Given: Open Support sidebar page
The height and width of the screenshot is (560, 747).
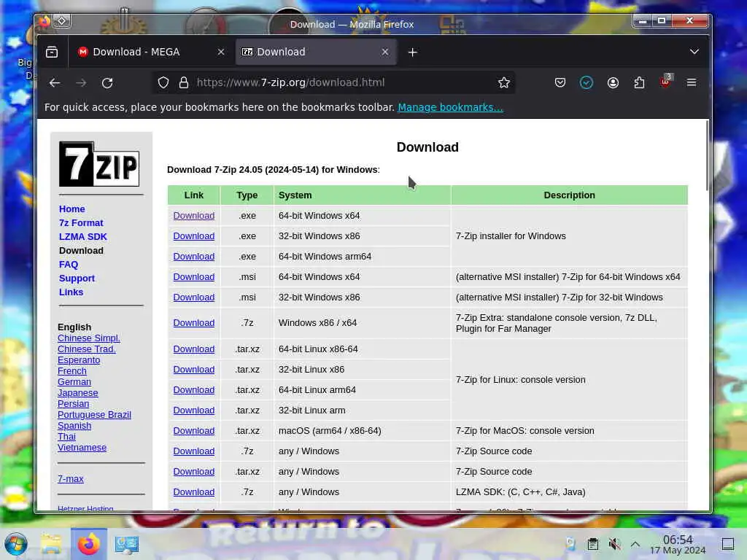Looking at the screenshot, I should click(x=77, y=278).
